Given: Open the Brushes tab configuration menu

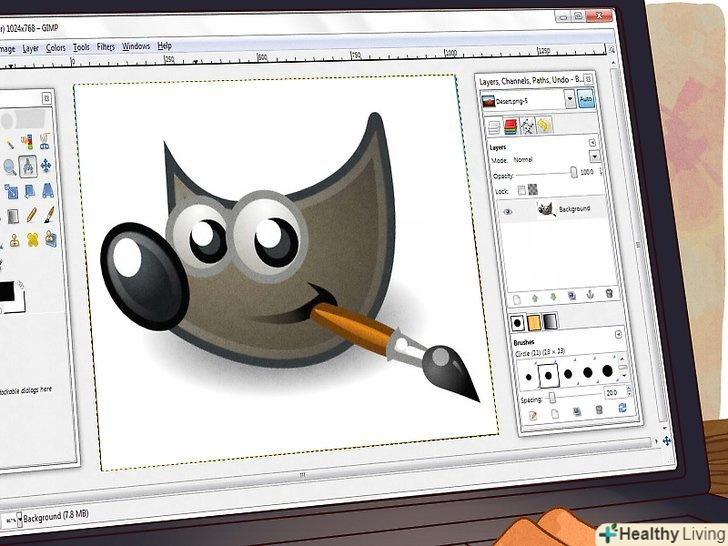Looking at the screenshot, I should (618, 334).
